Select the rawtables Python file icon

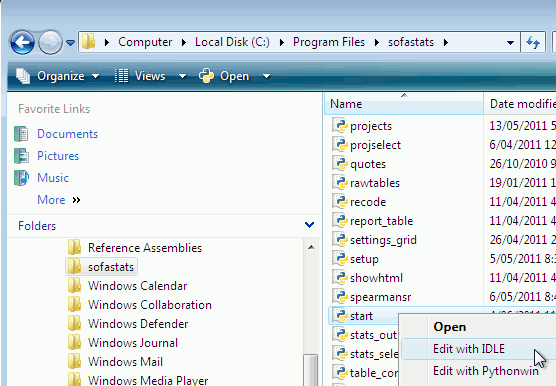[x=340, y=183]
